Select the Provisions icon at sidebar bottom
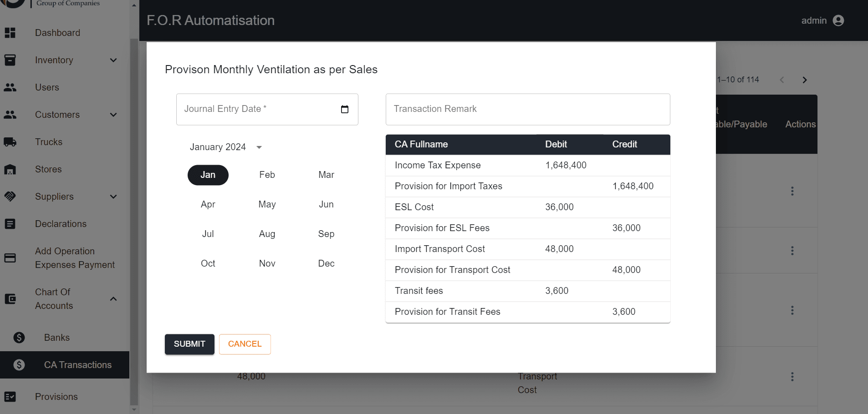Image resolution: width=868 pixels, height=414 pixels. [10, 397]
